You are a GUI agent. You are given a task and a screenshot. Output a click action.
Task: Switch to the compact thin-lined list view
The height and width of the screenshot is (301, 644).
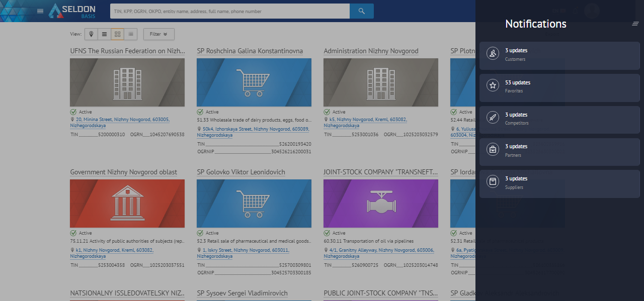(x=131, y=34)
